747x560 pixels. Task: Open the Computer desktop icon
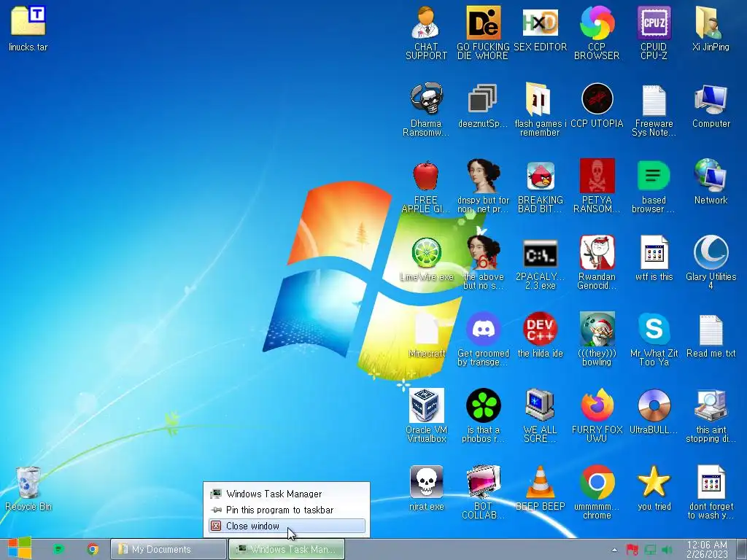coord(711,99)
